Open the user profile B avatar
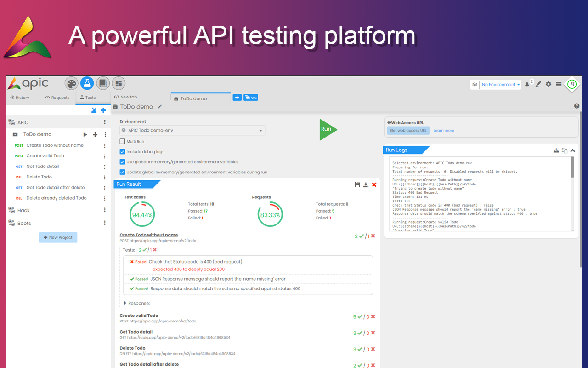This screenshot has height=368, width=588. coord(572,84)
